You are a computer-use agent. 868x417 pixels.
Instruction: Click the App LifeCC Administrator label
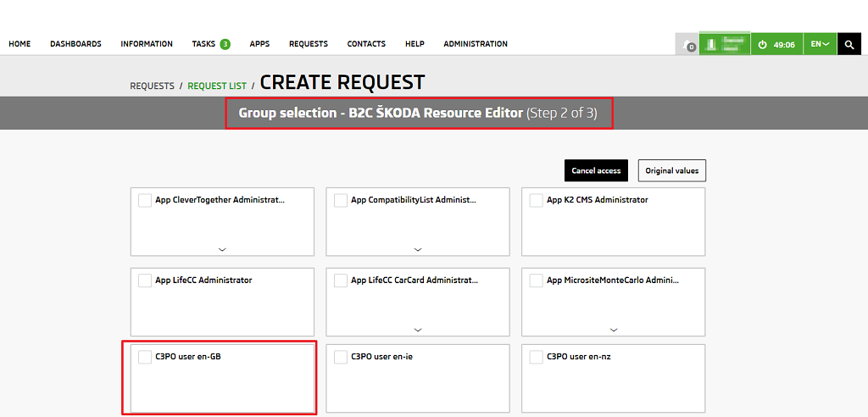tap(203, 281)
